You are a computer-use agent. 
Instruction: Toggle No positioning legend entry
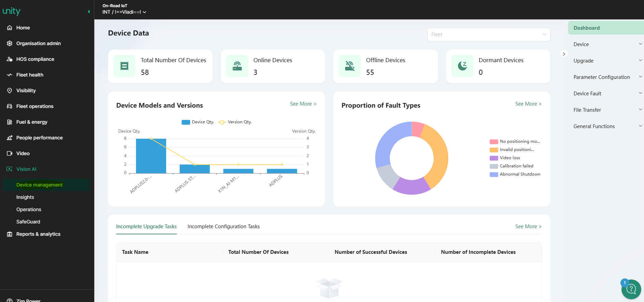[515, 141]
